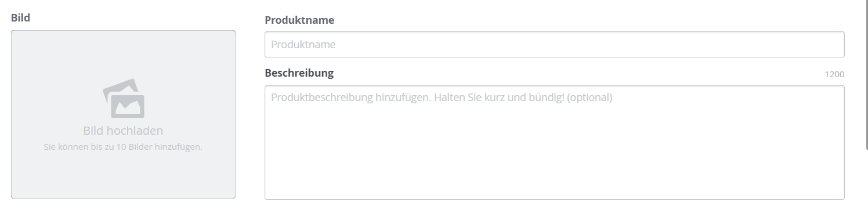The height and width of the screenshot is (216, 868).
Task: Click the picture placeholder icon in upload box
Action: 124,98
